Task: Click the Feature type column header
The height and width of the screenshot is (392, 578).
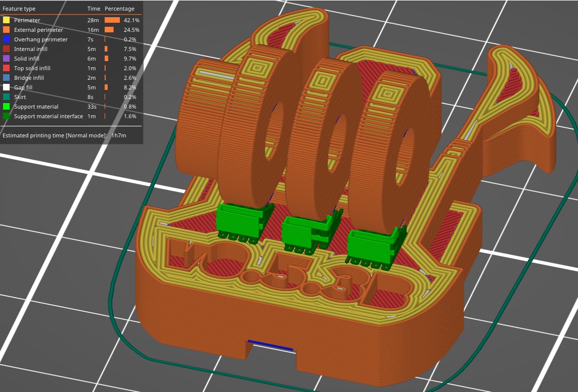Action: (x=19, y=9)
